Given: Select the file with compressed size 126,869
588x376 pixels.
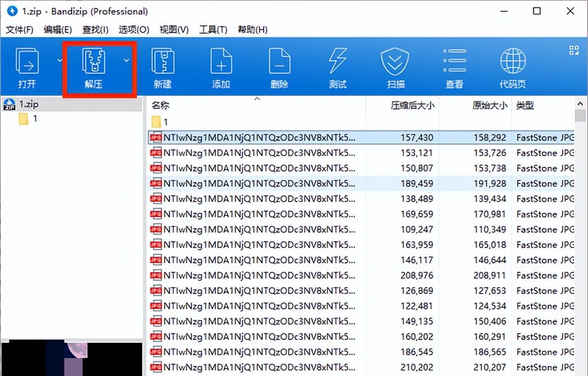Looking at the screenshot, I should 361,291.
